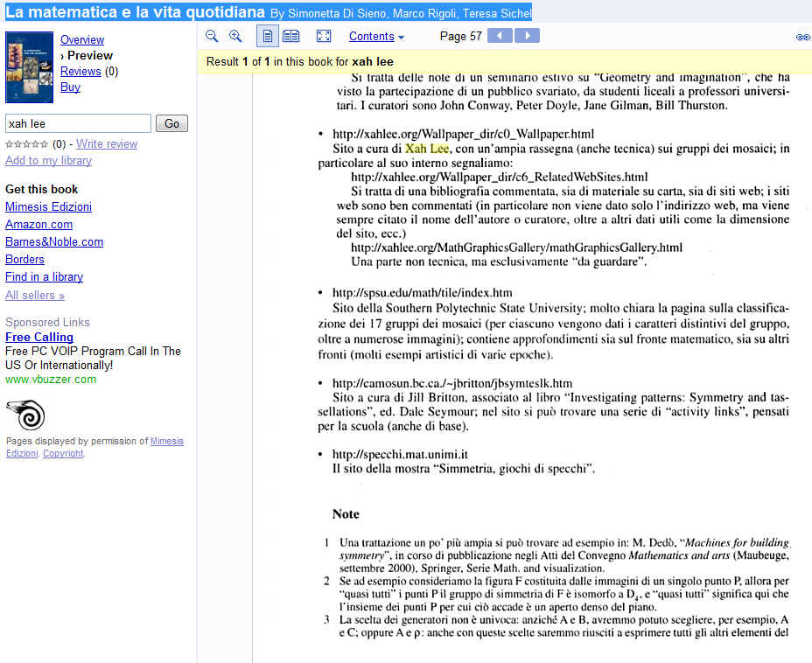Click the zoom in magnifier icon
812x663 pixels.
coord(235,36)
